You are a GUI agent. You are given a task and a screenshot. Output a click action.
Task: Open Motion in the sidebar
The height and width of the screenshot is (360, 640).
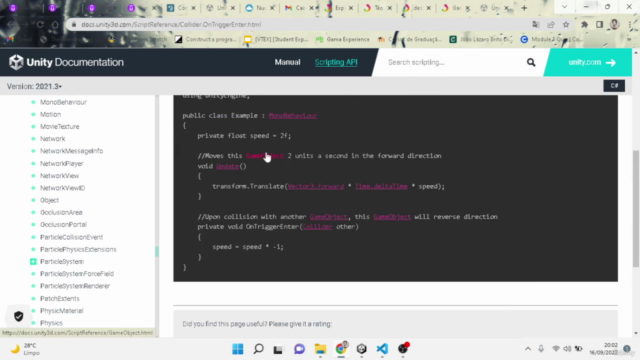click(x=51, y=114)
